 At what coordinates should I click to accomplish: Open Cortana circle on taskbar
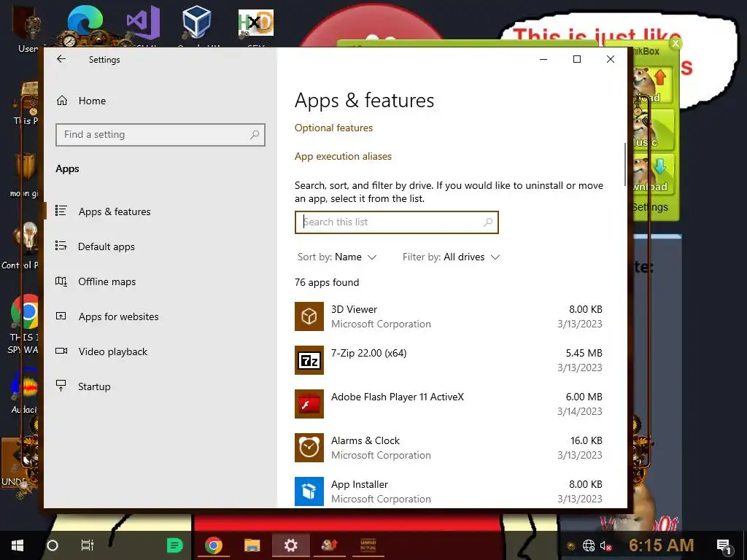coord(53,545)
